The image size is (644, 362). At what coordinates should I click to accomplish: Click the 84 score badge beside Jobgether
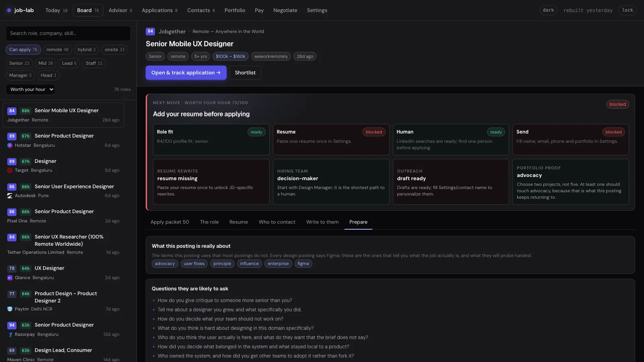(x=150, y=31)
